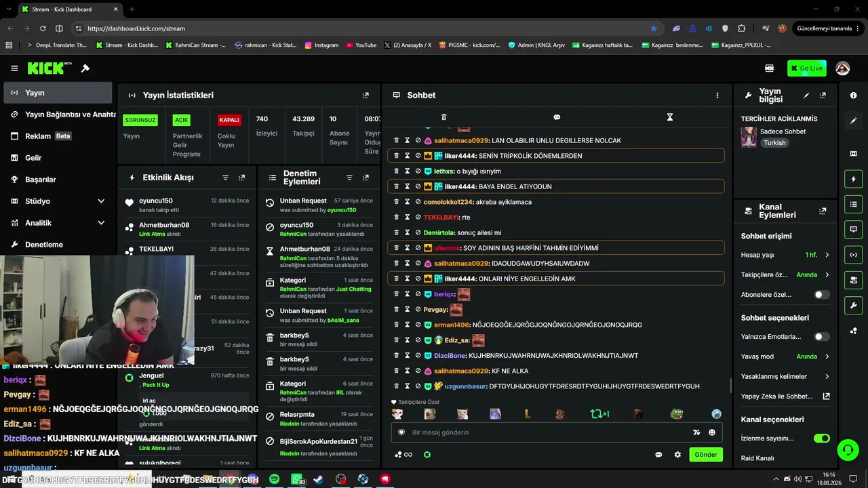The width and height of the screenshot is (868, 488).
Task: Click the looped arrows +1 emote
Action: (599, 413)
